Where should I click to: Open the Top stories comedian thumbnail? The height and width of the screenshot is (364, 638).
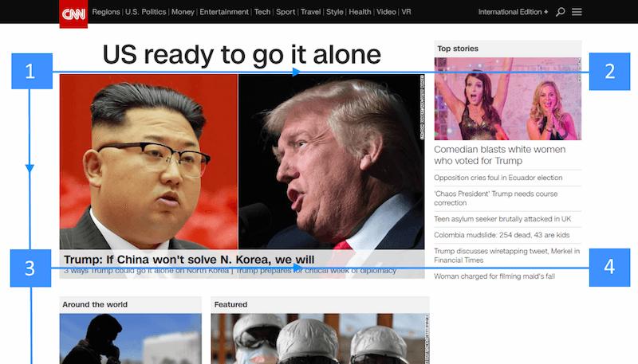point(507,99)
